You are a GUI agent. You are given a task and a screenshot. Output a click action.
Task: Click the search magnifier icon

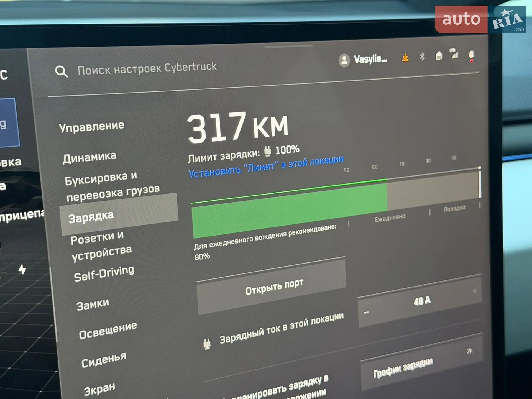coord(61,72)
